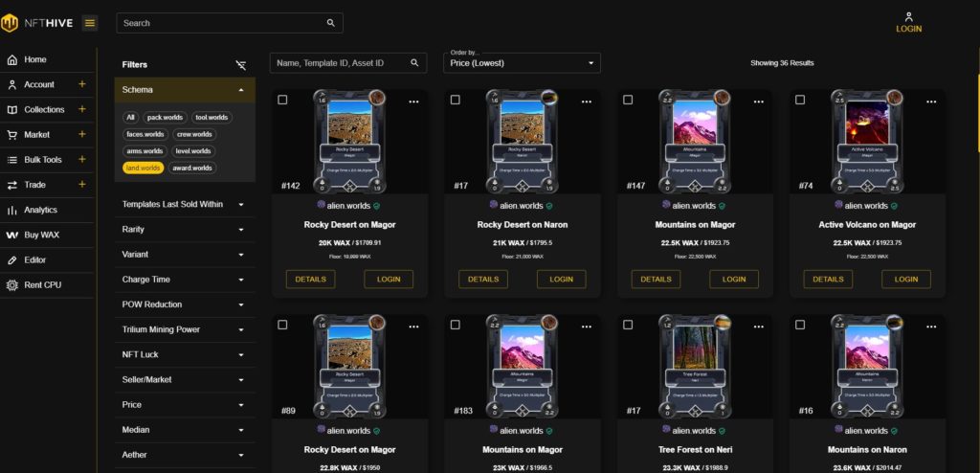The width and height of the screenshot is (980, 473).
Task: Click DETAILS on Rocky Desert on Magor #142
Action: (311, 279)
